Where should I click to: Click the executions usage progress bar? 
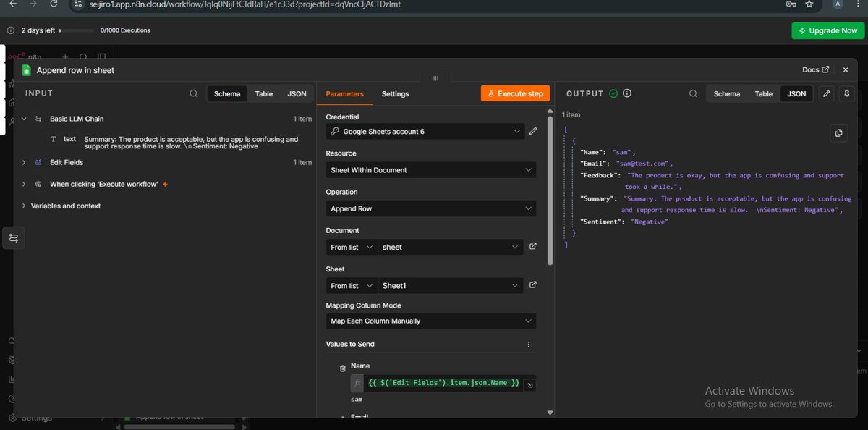(77, 31)
